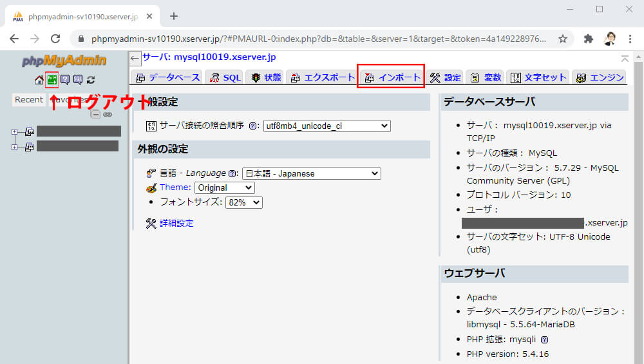Click the phpMyAdmin logo
Viewport: 644px width, 364px height.
pos(64,61)
